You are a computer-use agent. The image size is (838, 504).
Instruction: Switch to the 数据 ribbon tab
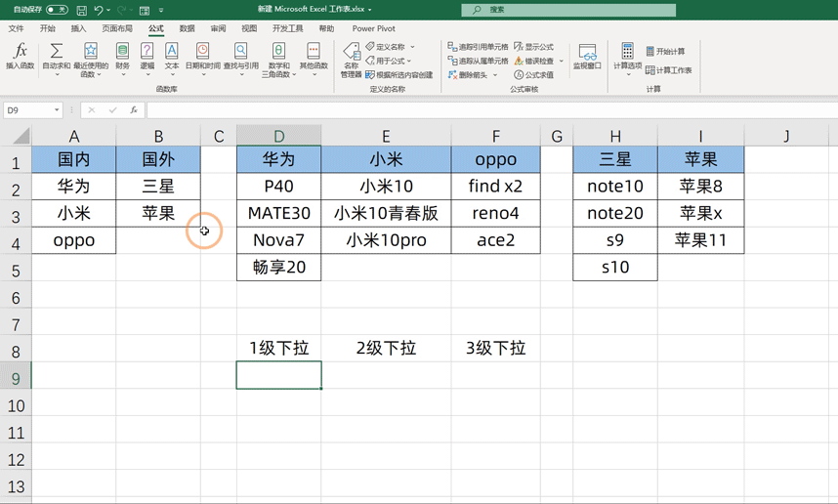tap(188, 28)
